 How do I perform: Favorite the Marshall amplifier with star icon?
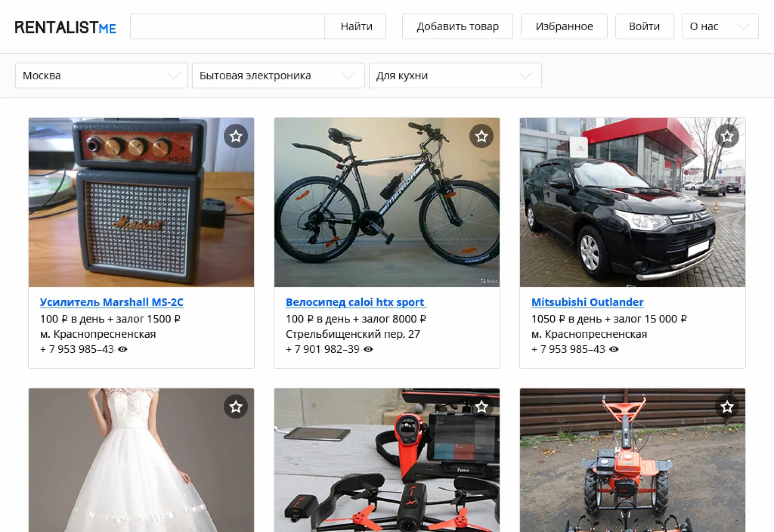pos(236,136)
